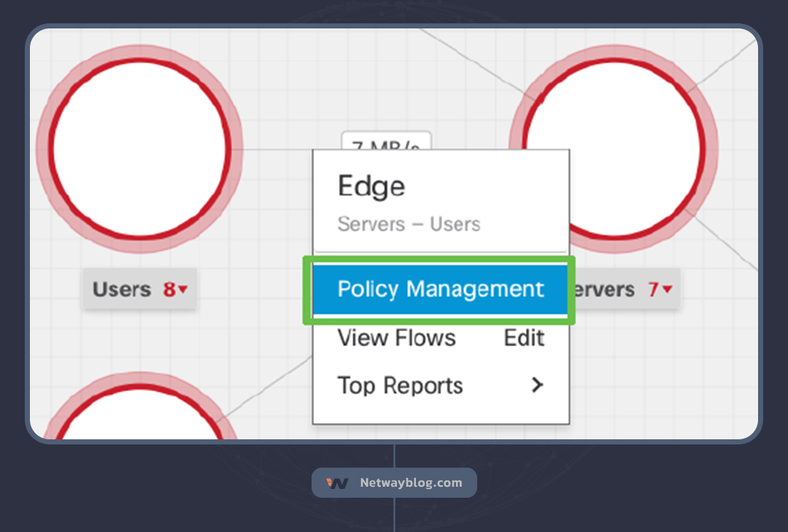Select Policy Management in the context menu
Image resolution: width=788 pixels, height=532 pixels.
pyautogui.click(x=440, y=289)
